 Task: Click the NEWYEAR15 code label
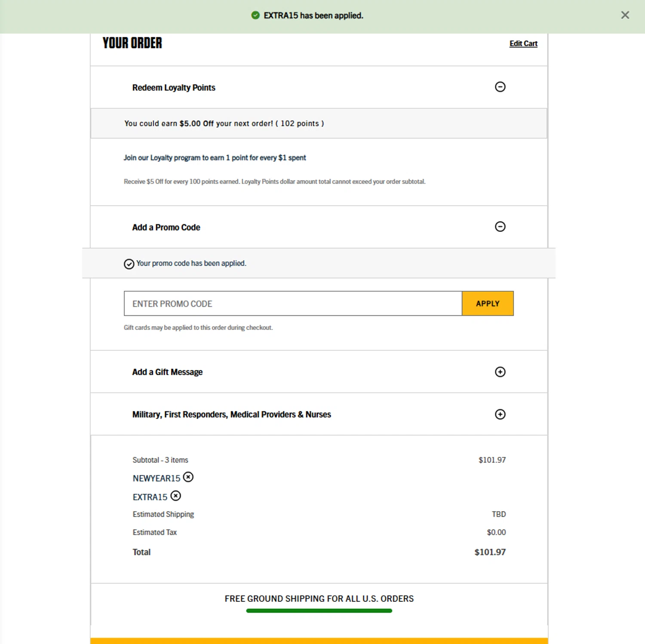pyautogui.click(x=157, y=478)
